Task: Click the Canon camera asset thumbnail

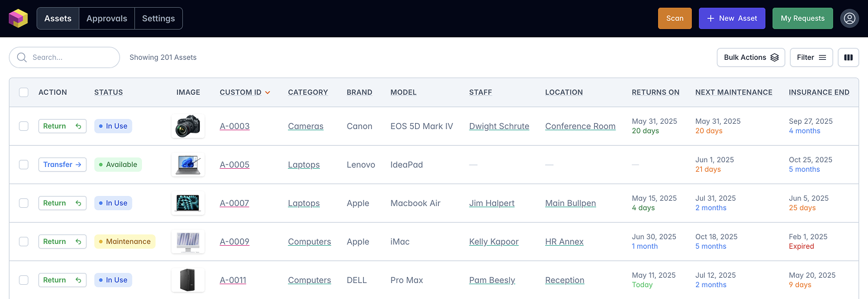Action: coord(188,126)
